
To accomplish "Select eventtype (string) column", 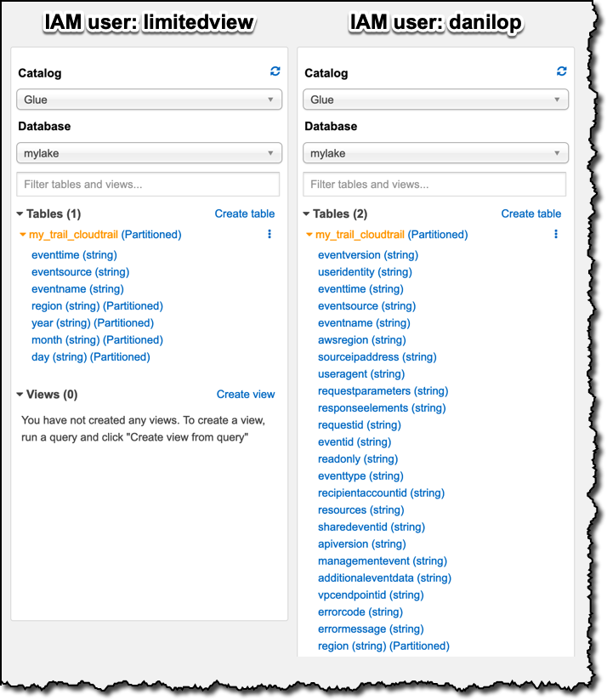I will tap(360, 475).
